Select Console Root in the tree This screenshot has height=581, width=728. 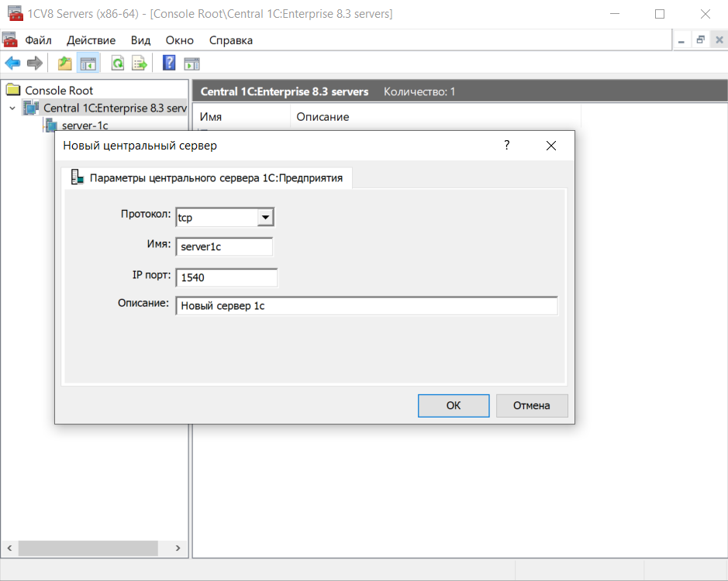point(59,90)
